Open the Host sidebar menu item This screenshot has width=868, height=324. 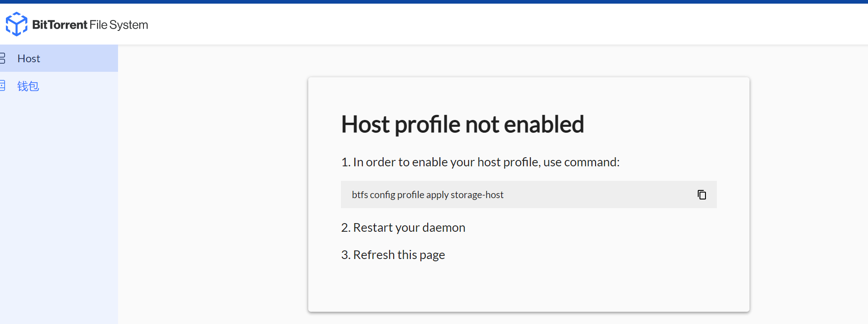point(29,59)
